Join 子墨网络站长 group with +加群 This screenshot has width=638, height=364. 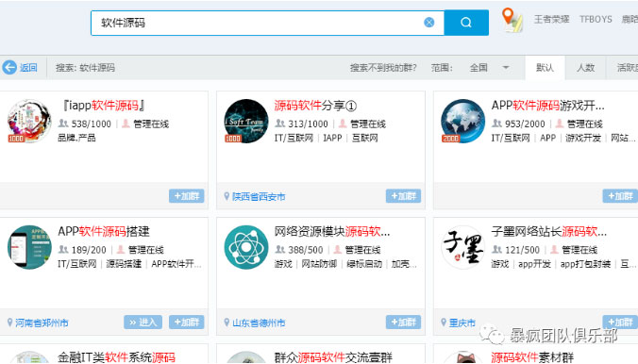click(620, 323)
